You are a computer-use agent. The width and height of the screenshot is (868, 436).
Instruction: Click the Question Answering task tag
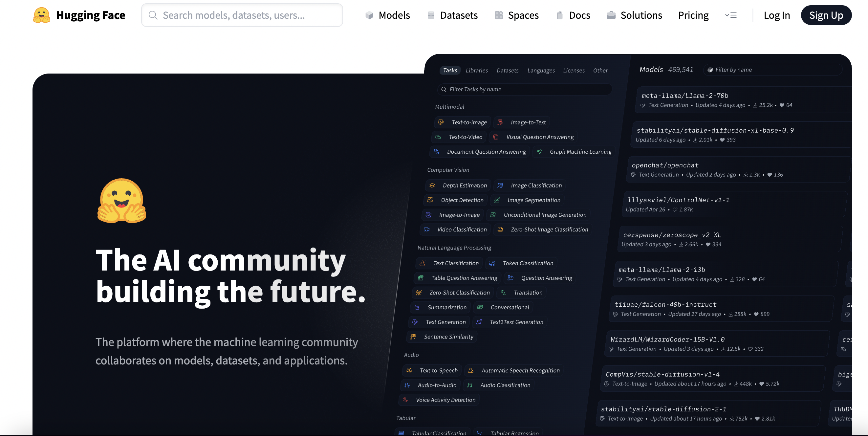coord(540,278)
